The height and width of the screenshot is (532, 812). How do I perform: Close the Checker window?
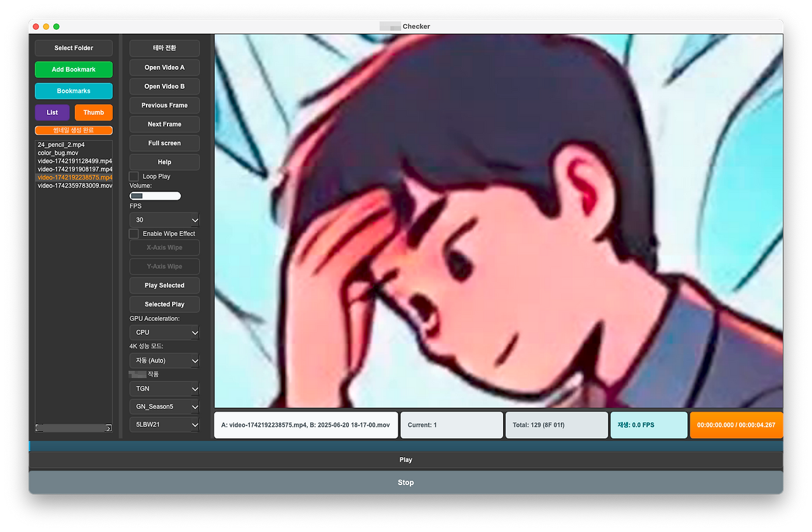pos(36,27)
